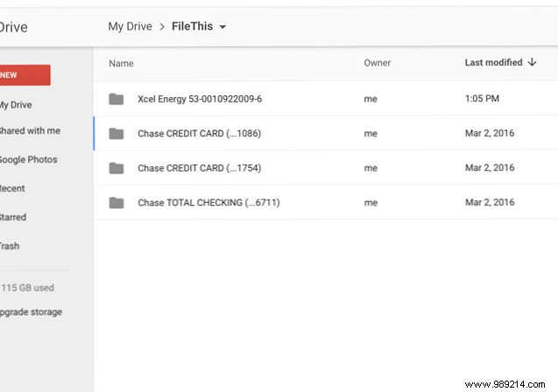This screenshot has width=558, height=392.
Task: Click the Chase CREDIT CARD (...1754) folder icon
Action: click(116, 168)
